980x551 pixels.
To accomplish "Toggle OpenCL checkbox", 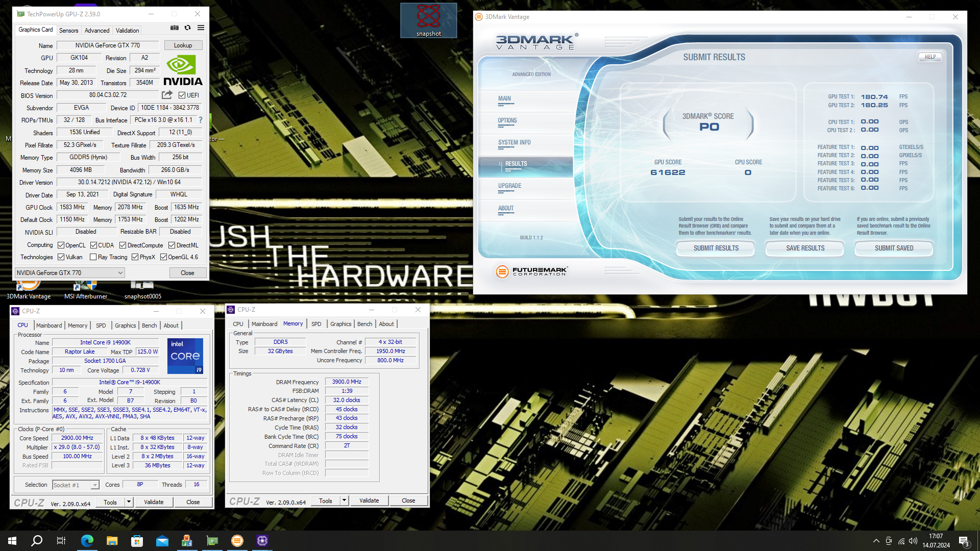I will [x=61, y=245].
